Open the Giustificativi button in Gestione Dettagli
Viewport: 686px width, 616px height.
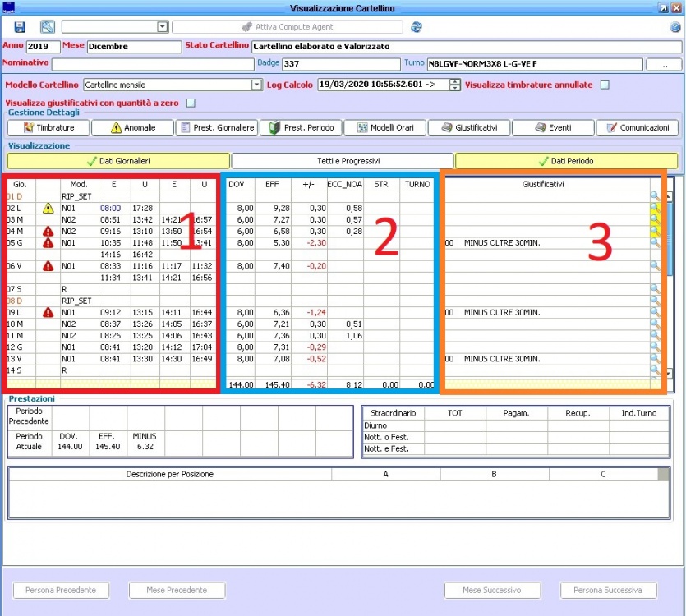[469, 128]
